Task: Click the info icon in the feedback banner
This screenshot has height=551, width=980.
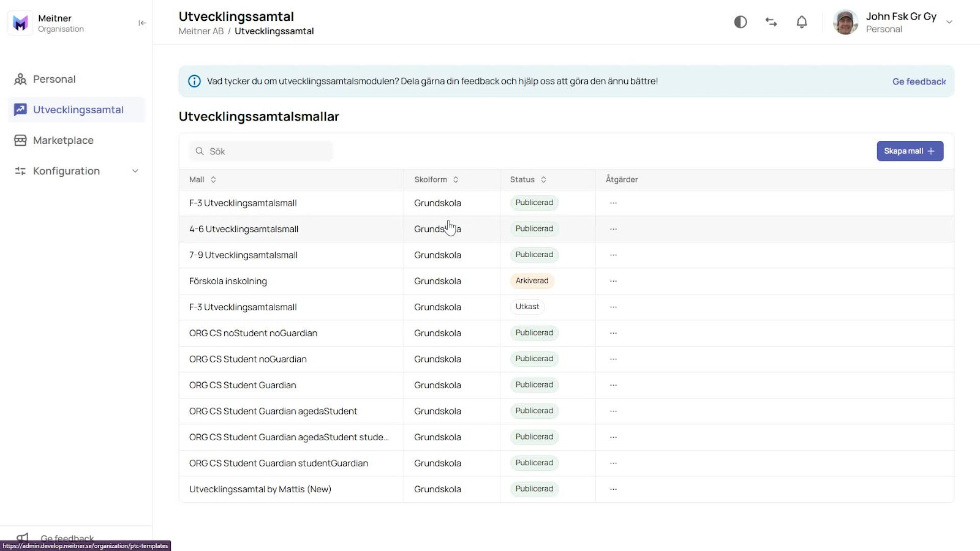Action: click(x=194, y=81)
